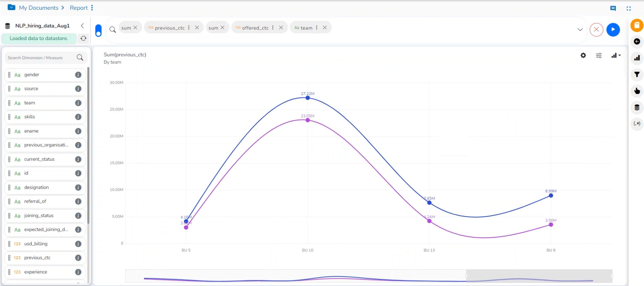Click the Sum(previous_ctc) chart title

tap(125, 55)
